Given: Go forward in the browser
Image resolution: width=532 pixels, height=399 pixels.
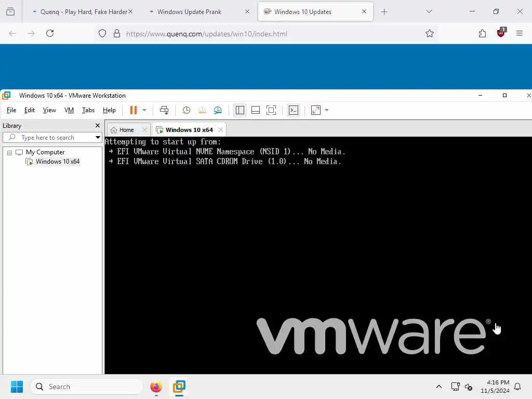Looking at the screenshot, I should [31, 34].
